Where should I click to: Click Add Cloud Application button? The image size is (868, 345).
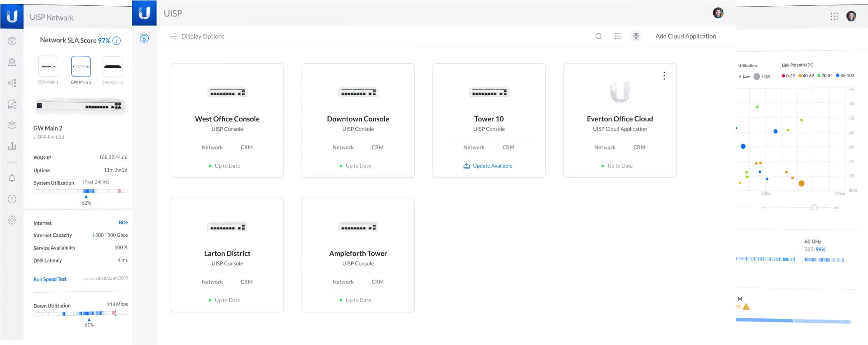click(x=686, y=36)
